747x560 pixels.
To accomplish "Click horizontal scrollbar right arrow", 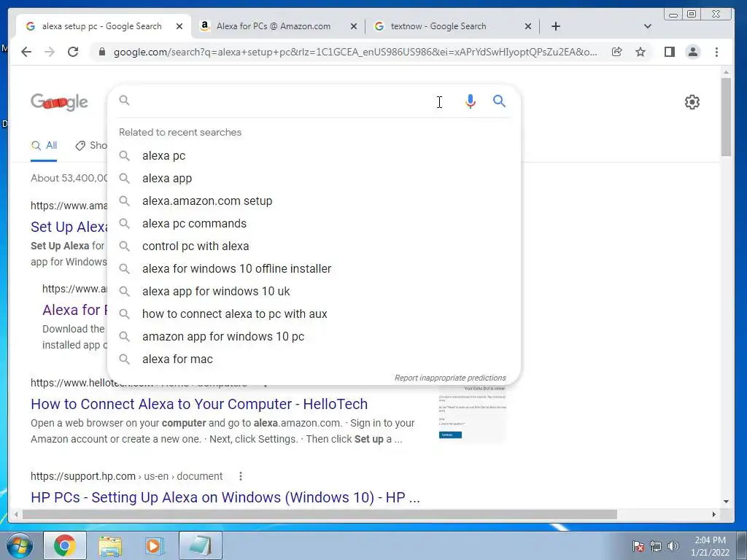I will pos(713,514).
